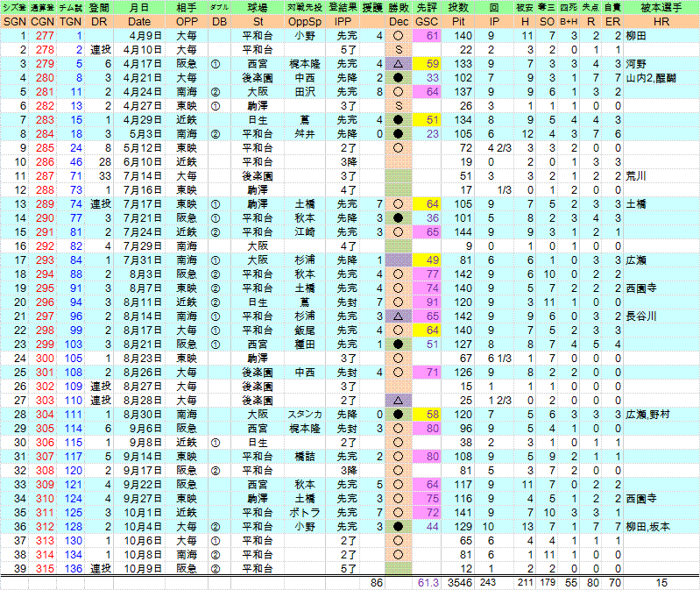Click opposing starter 橋詰
Viewport: 700px width, 590px height.
coord(305,457)
